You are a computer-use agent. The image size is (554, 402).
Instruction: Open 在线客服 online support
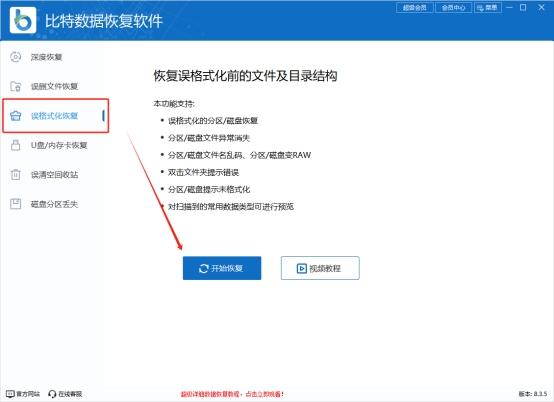click(65, 394)
